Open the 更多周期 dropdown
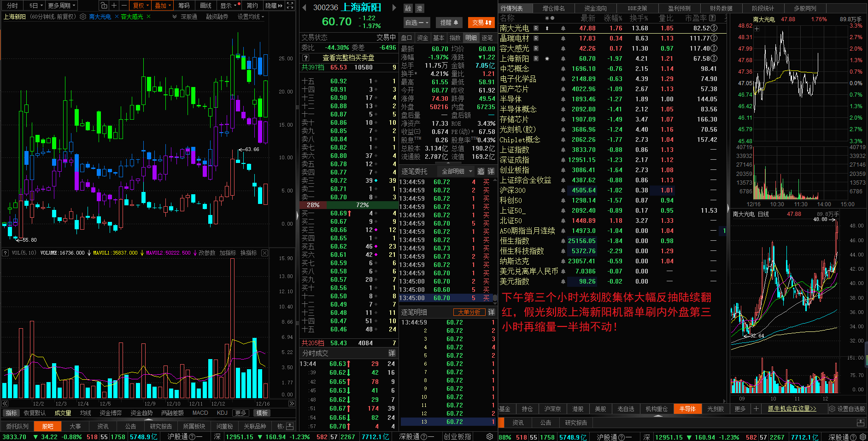 [x=61, y=6]
